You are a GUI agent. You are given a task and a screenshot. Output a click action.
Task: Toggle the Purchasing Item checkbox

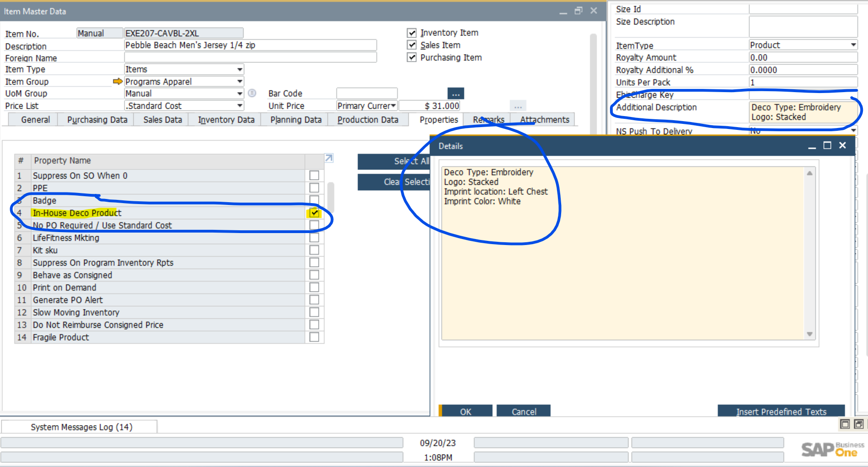point(412,58)
